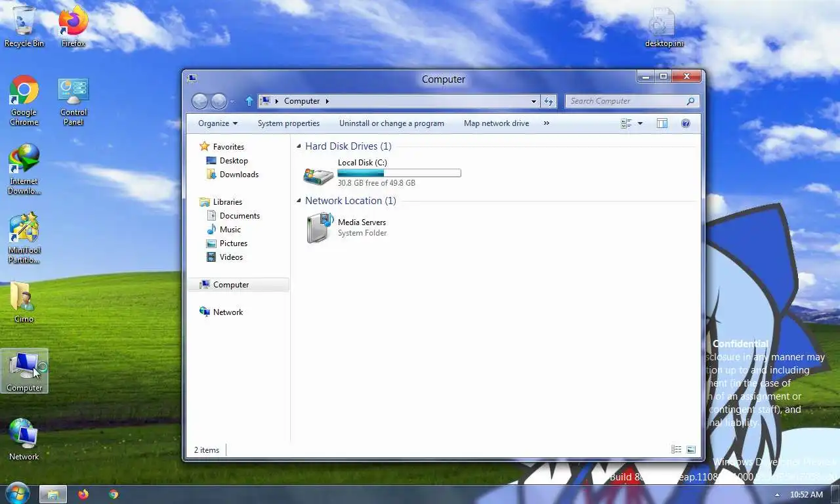Open Google Chrome desktop shortcut
Viewport: 840px width, 504px height.
(24, 100)
